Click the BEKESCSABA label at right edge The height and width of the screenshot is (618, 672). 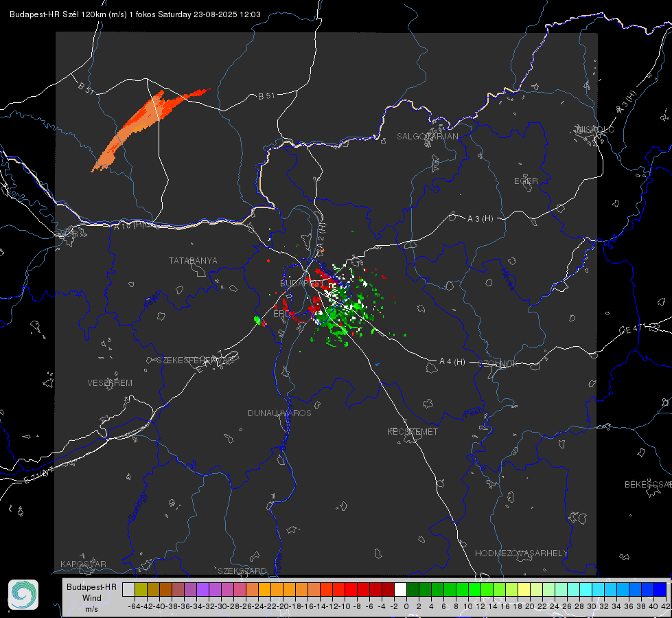pos(648,484)
